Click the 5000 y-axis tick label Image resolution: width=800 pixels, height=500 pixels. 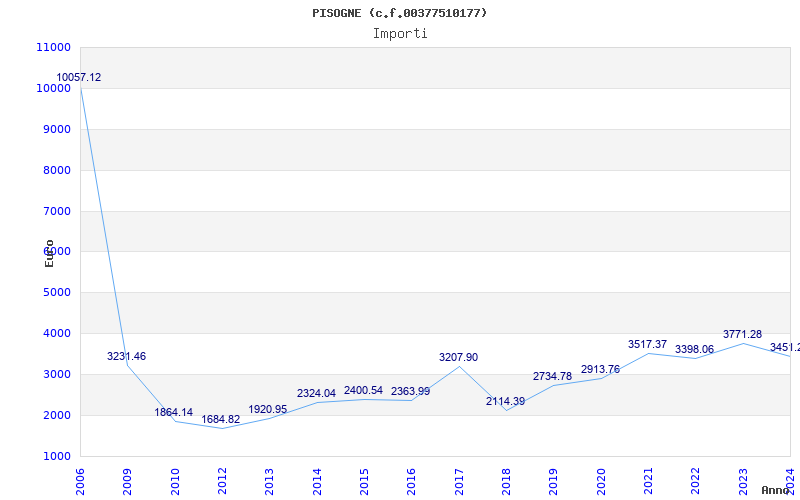(56, 292)
